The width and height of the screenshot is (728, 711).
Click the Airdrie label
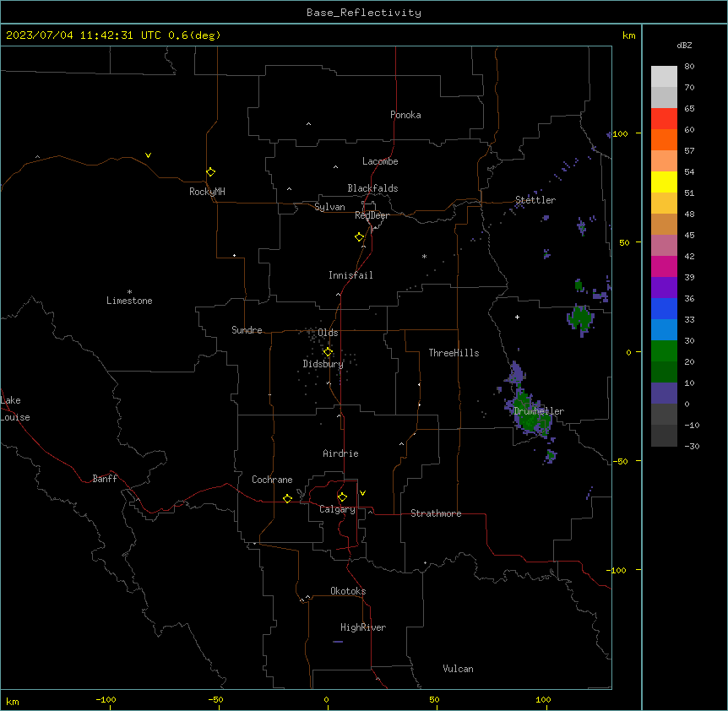pos(340,453)
